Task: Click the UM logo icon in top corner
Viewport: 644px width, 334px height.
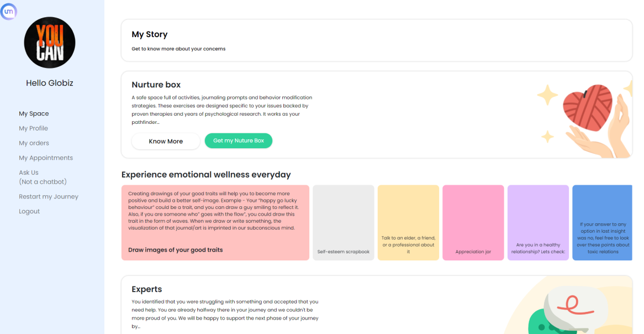Action: coord(8,11)
